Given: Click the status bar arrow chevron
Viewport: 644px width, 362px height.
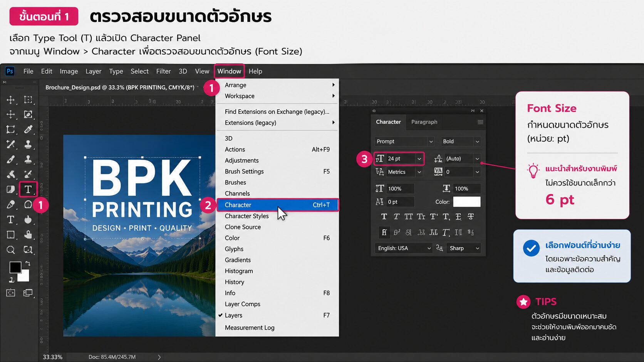Looking at the screenshot, I should click(x=159, y=357).
